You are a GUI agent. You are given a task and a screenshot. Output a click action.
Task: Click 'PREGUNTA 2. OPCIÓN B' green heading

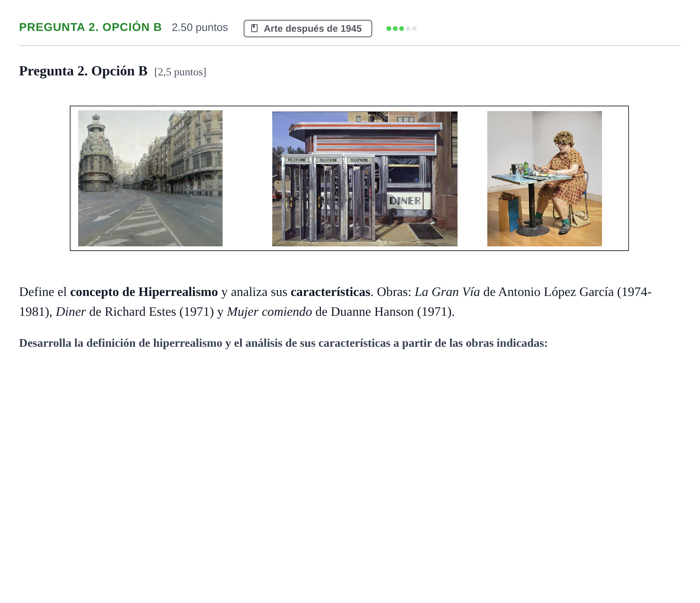pyautogui.click(x=90, y=27)
